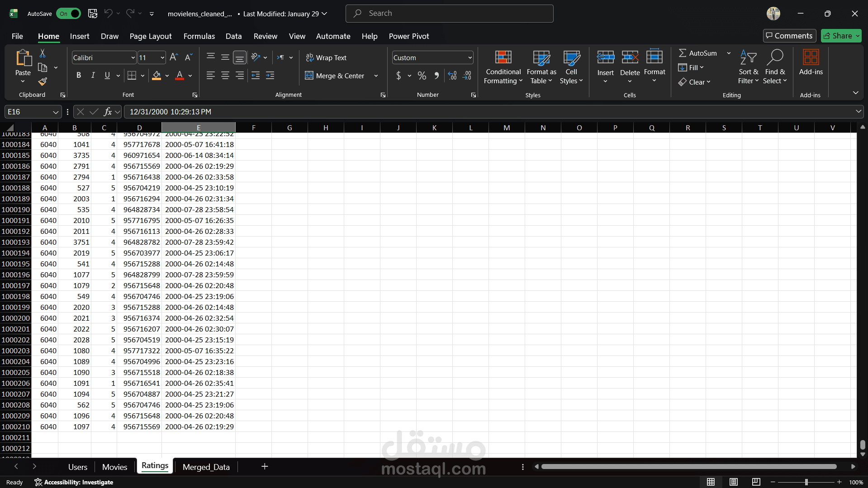Open the Power Pivot tab
868x488 pixels.
(x=409, y=36)
